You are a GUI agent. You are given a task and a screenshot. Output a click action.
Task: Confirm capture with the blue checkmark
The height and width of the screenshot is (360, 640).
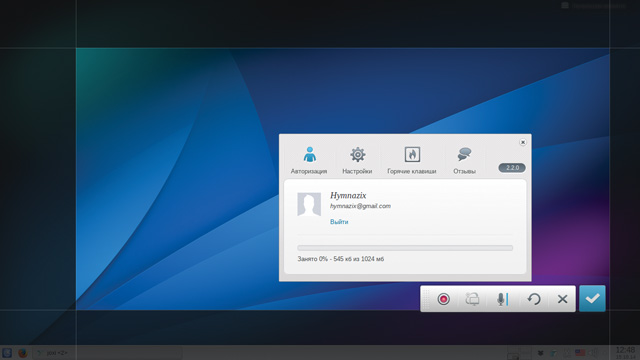592,298
